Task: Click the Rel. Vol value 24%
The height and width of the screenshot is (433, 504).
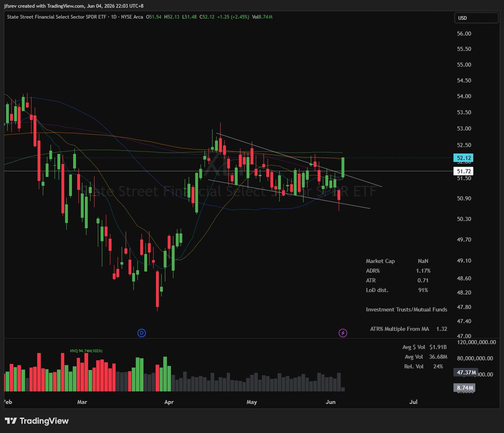Action: point(438,367)
